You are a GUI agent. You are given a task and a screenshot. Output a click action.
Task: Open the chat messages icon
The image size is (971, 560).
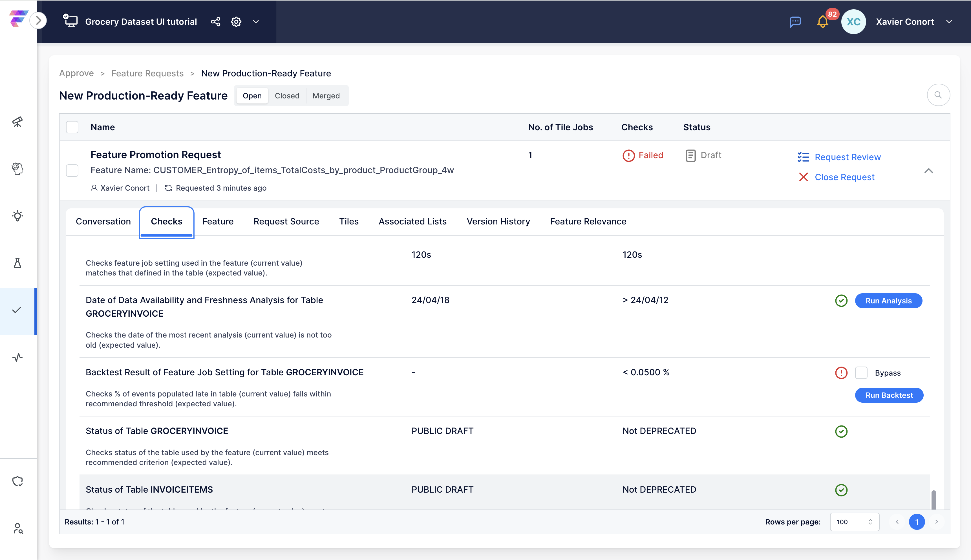click(x=795, y=21)
